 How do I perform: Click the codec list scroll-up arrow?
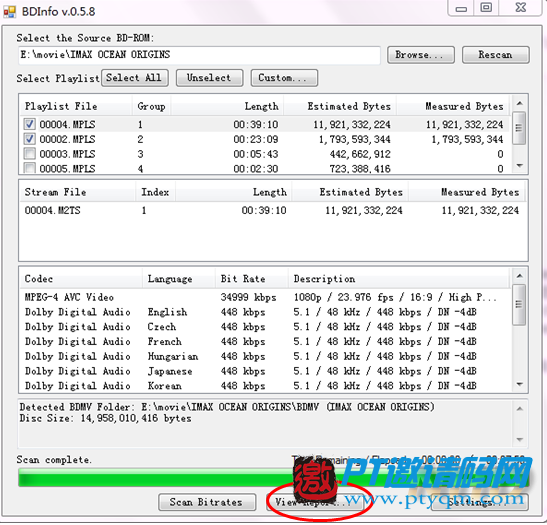[x=519, y=276]
